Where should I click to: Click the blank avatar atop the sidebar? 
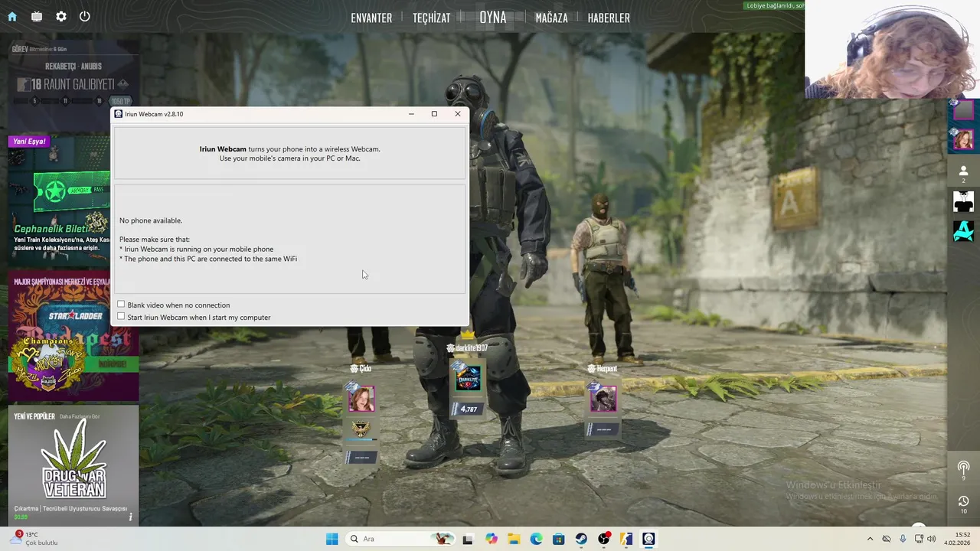[963, 110]
